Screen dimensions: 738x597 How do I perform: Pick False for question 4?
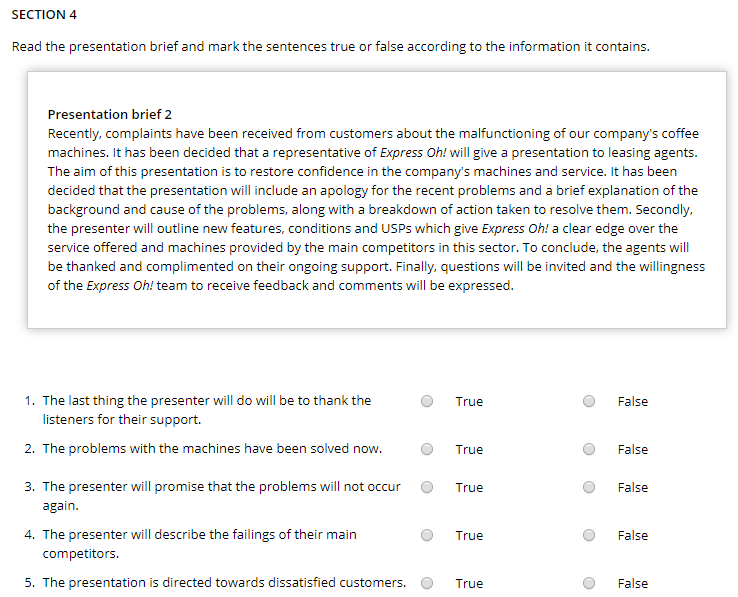pyautogui.click(x=590, y=535)
